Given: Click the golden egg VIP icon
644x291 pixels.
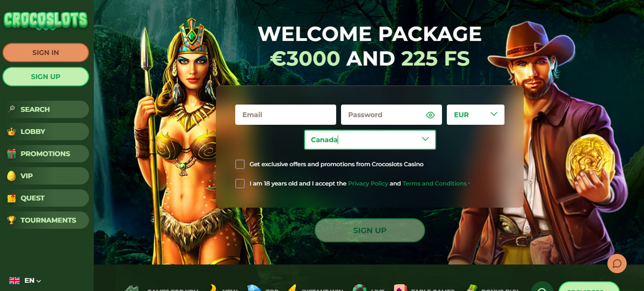Looking at the screenshot, I should coord(11,176).
